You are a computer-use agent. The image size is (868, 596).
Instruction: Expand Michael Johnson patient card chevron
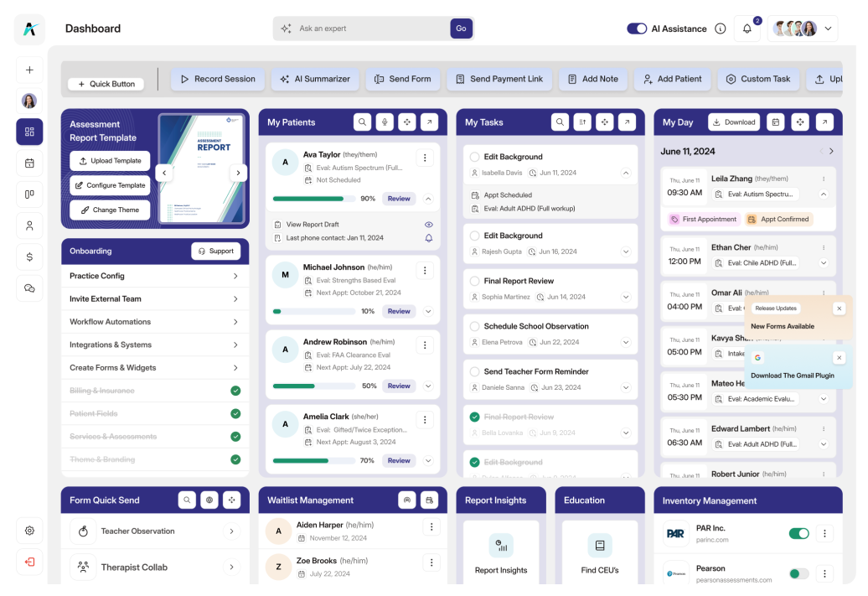pyautogui.click(x=428, y=311)
